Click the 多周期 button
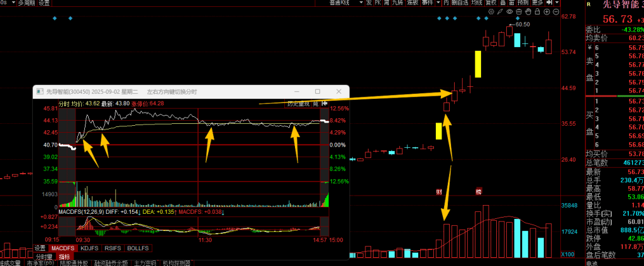Viewport: 644px width, 266px height. (x=26, y=3)
